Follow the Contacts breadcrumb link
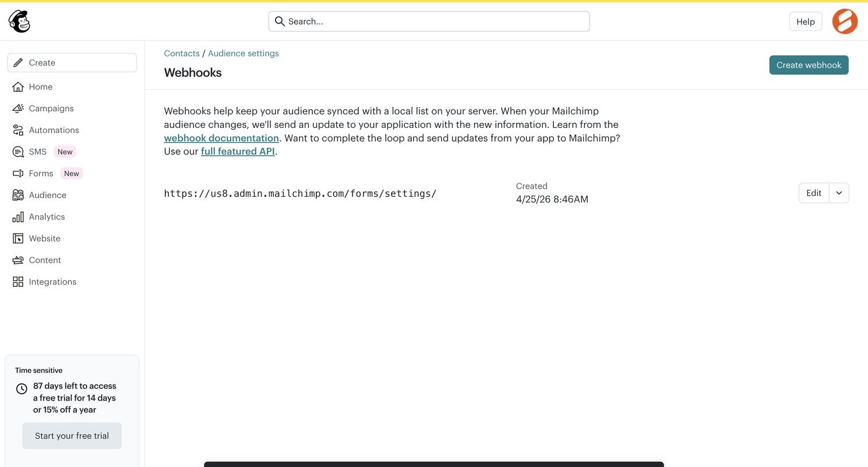868x467 pixels. pyautogui.click(x=181, y=53)
